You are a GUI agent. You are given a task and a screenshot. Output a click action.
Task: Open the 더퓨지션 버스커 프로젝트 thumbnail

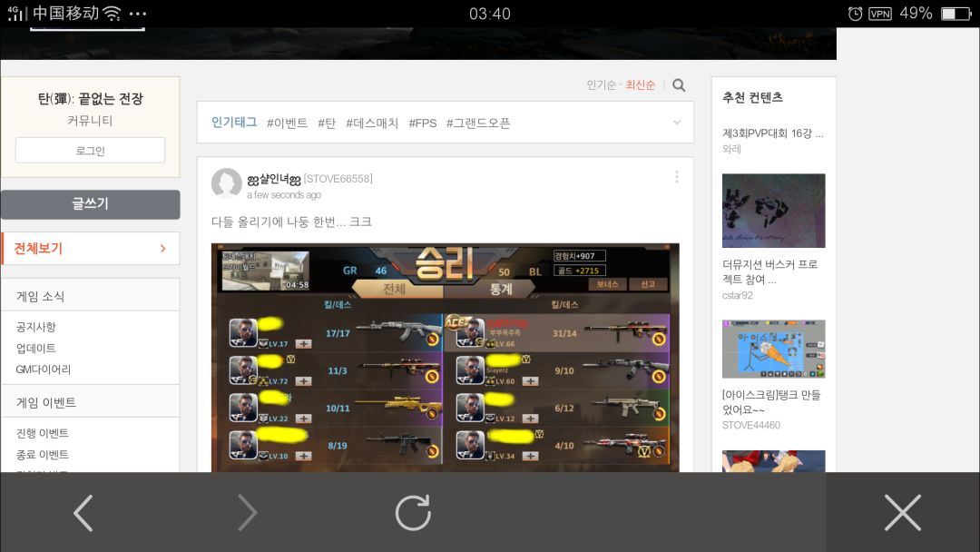[x=773, y=211]
